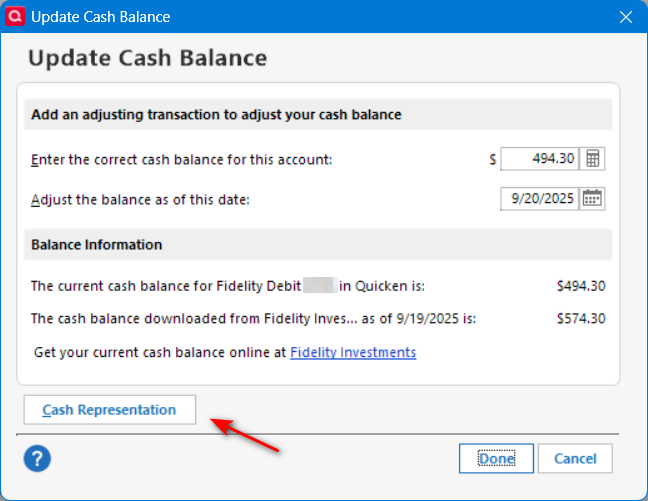Click 'The current cash balance for Fidelity Debit' line
Screen dimensions: 648x501
tap(228, 286)
